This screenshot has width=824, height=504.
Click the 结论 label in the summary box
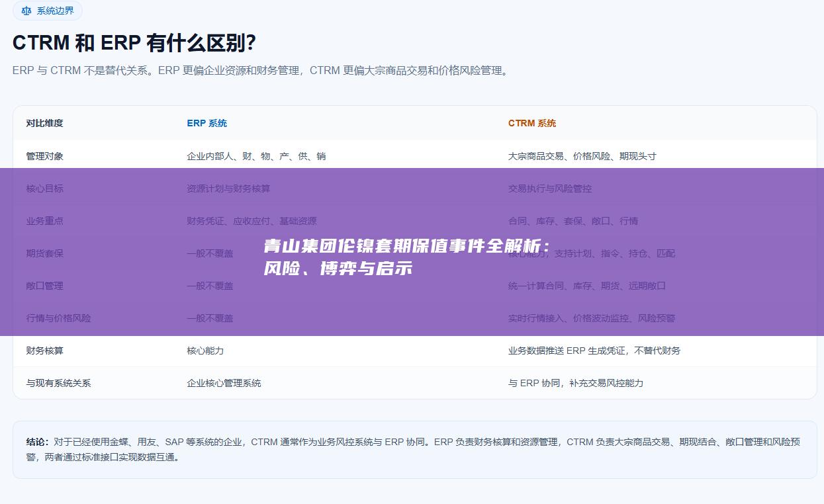pyautogui.click(x=38, y=442)
